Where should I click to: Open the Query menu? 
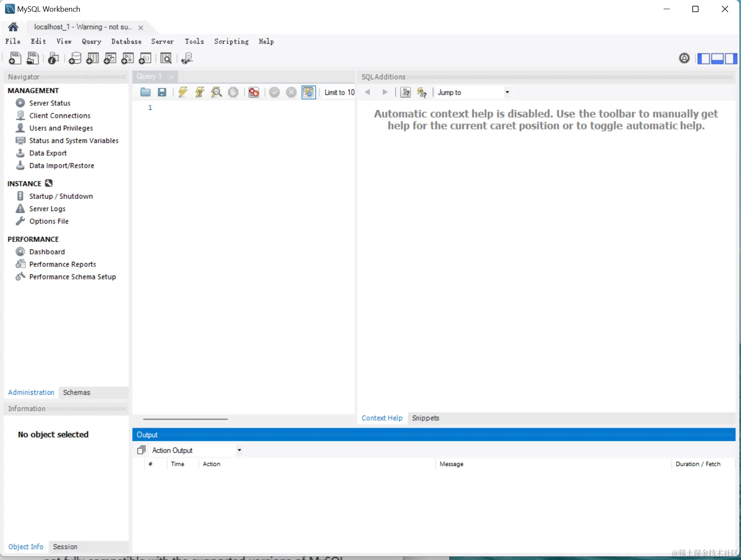[x=92, y=41]
